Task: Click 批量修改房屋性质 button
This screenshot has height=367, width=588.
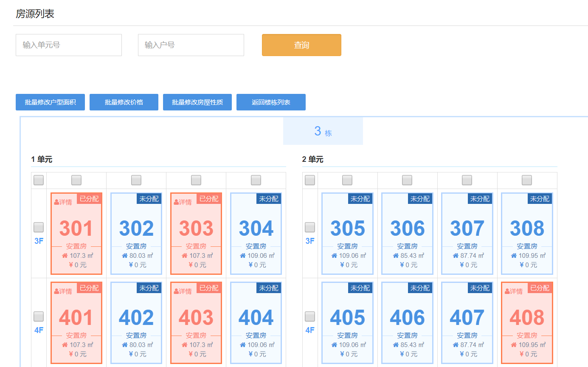Action: click(x=197, y=102)
